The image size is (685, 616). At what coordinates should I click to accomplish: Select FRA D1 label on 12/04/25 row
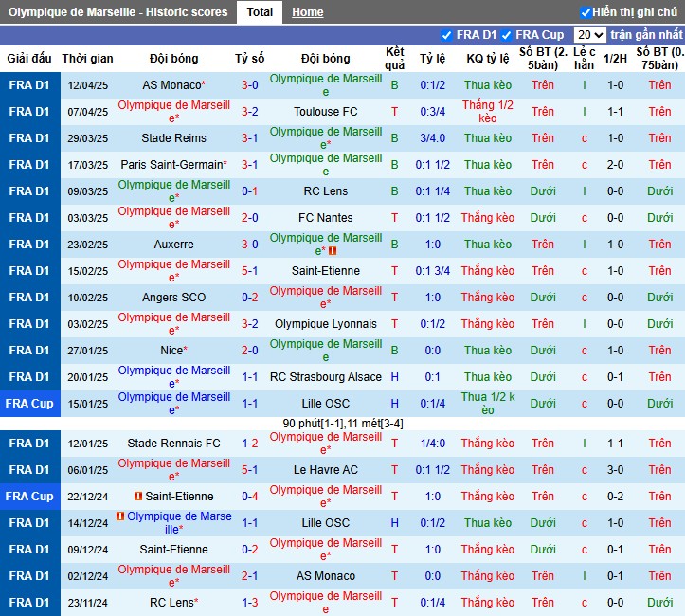pos(29,85)
